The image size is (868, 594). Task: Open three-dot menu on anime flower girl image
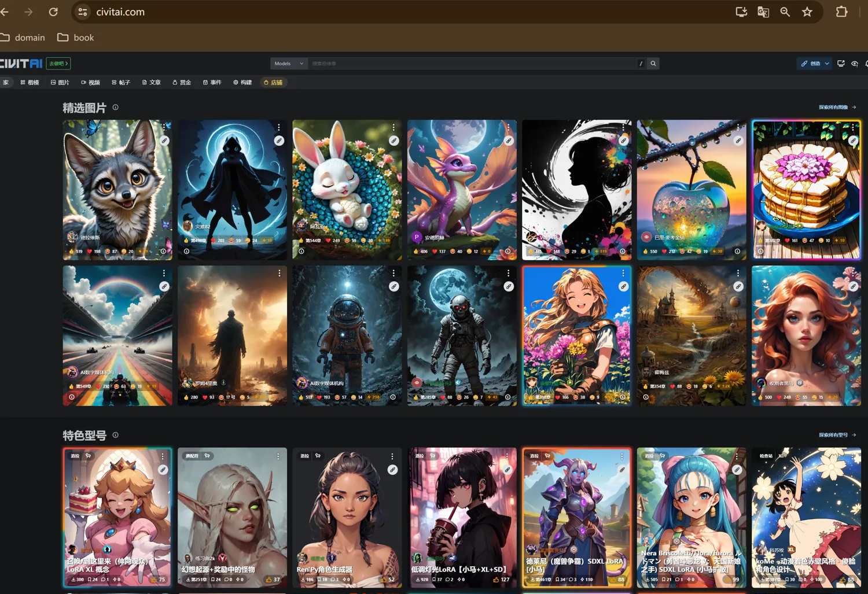coord(623,274)
